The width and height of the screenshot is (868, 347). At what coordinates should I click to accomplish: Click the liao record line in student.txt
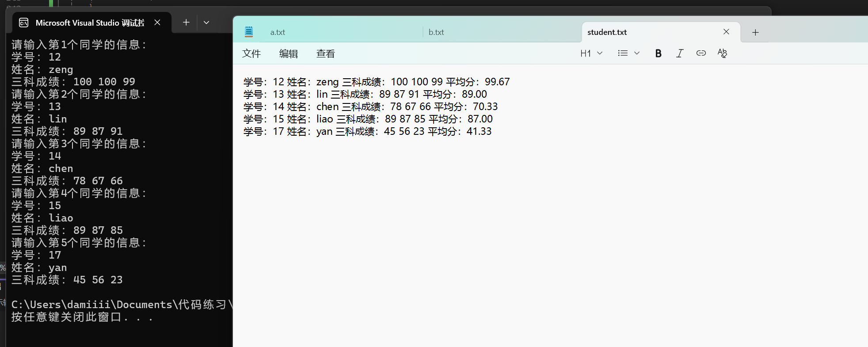[368, 119]
